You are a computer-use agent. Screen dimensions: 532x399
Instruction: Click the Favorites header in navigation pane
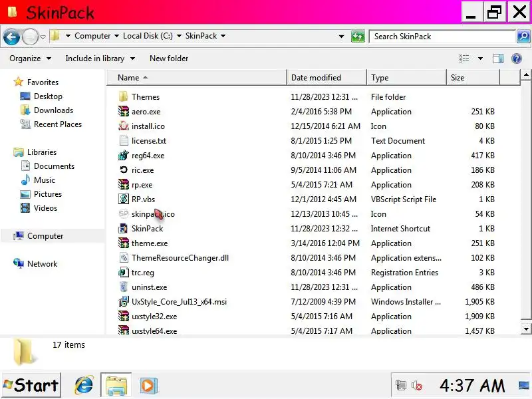36,82
